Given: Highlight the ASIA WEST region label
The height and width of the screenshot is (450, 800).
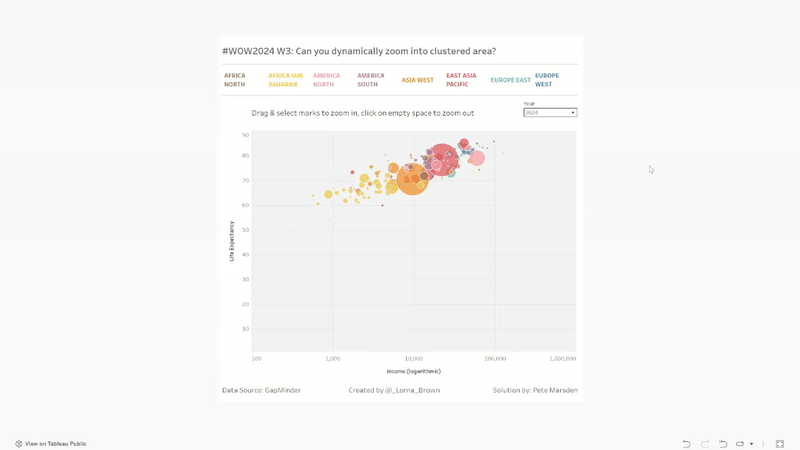Looking at the screenshot, I should 417,80.
